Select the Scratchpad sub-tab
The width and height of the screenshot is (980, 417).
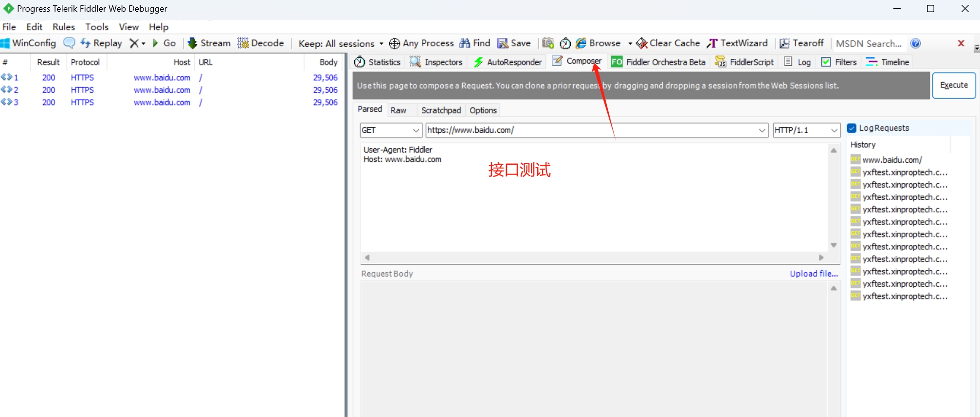click(441, 110)
